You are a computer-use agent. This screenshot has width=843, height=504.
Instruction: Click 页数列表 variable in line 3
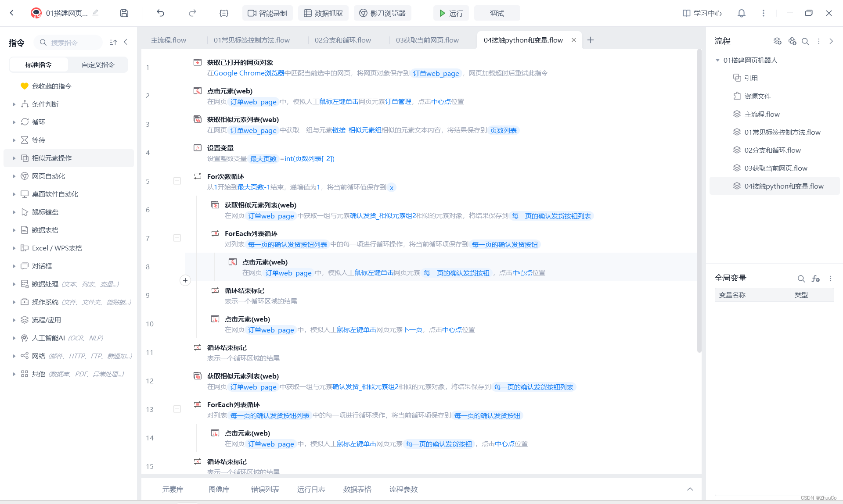(504, 130)
